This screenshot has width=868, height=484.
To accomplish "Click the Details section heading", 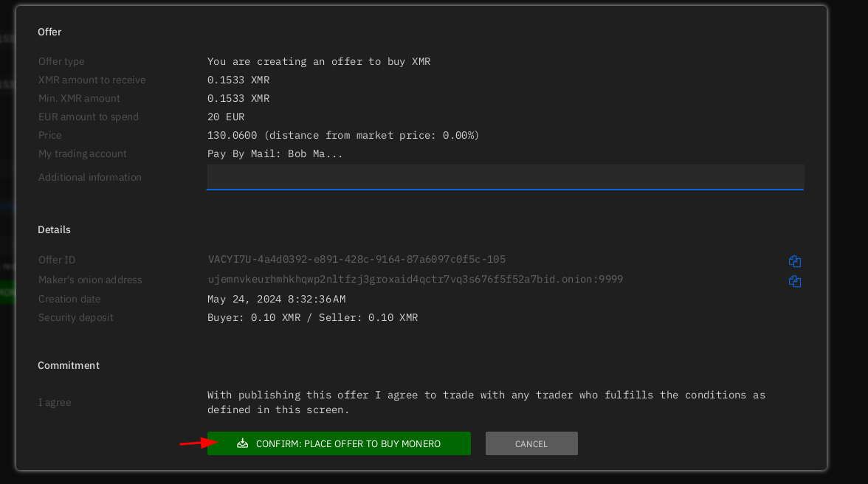I will pos(54,229).
